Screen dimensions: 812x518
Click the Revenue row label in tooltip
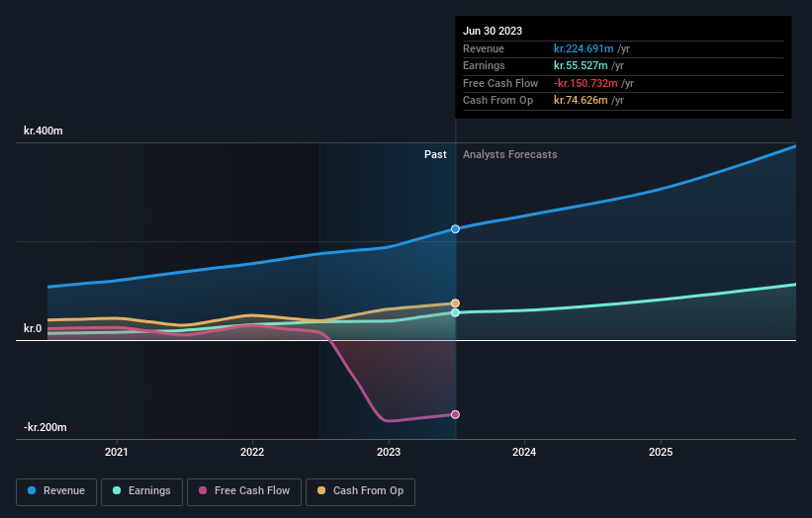coord(484,48)
